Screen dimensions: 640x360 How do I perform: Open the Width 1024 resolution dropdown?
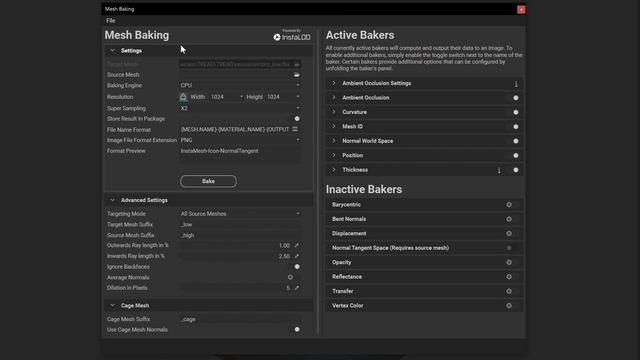point(227,97)
